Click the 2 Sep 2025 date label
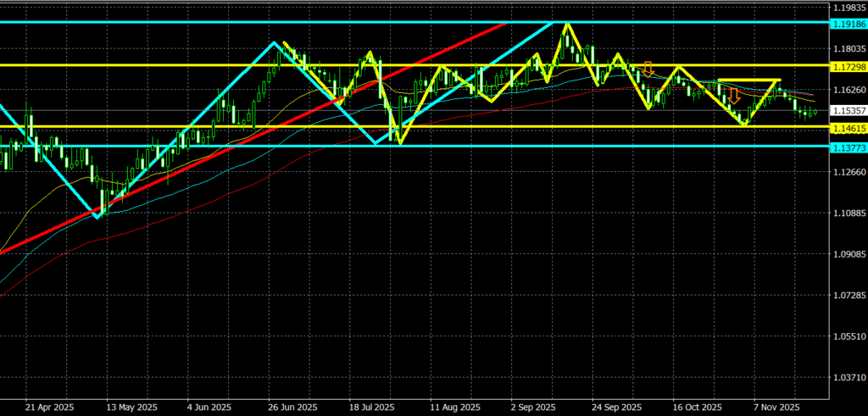The image size is (868, 416). [533, 407]
